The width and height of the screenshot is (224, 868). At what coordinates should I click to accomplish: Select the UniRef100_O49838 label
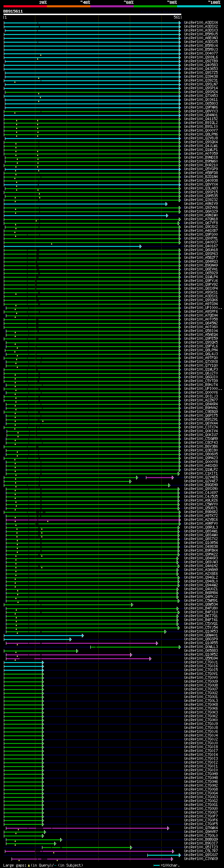pyautogui.click(x=201, y=546)
